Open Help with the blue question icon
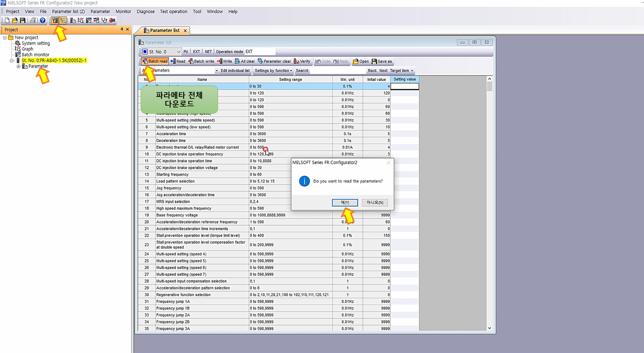The image size is (644, 353). [x=43, y=20]
